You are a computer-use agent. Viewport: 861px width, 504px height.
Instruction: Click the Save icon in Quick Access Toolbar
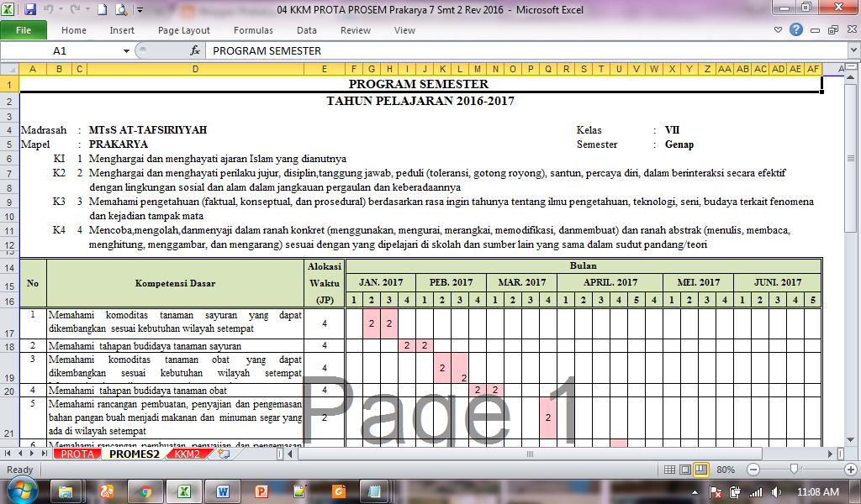click(29, 9)
